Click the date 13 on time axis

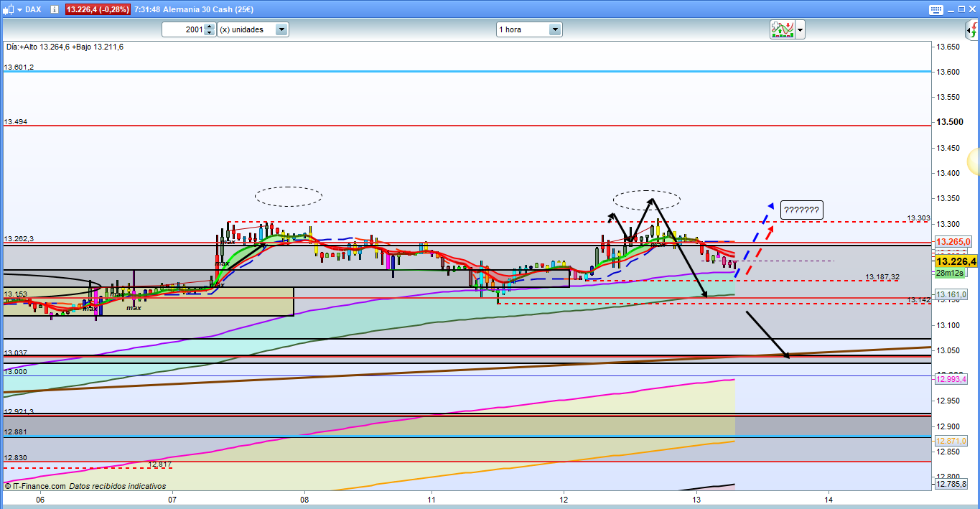pyautogui.click(x=696, y=498)
